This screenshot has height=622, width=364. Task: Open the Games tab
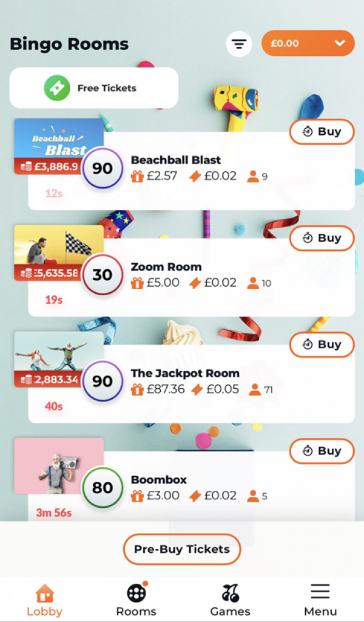click(x=230, y=600)
